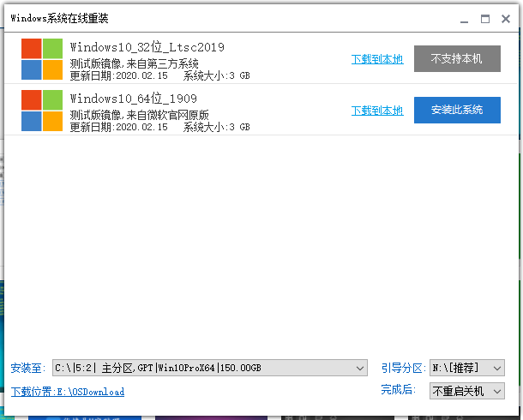This screenshot has width=523, height=420.
Task: Click the 完成后: label
Action: coord(399,390)
